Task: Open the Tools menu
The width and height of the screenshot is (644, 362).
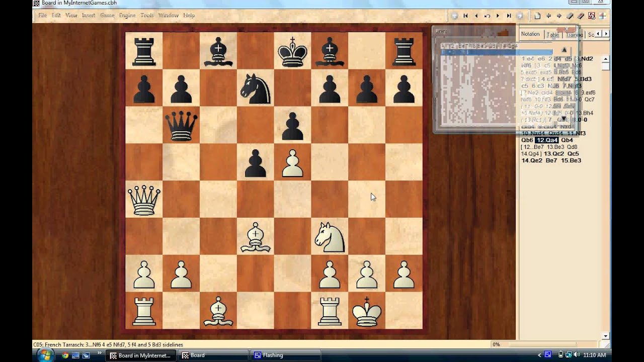Action: (x=147, y=16)
